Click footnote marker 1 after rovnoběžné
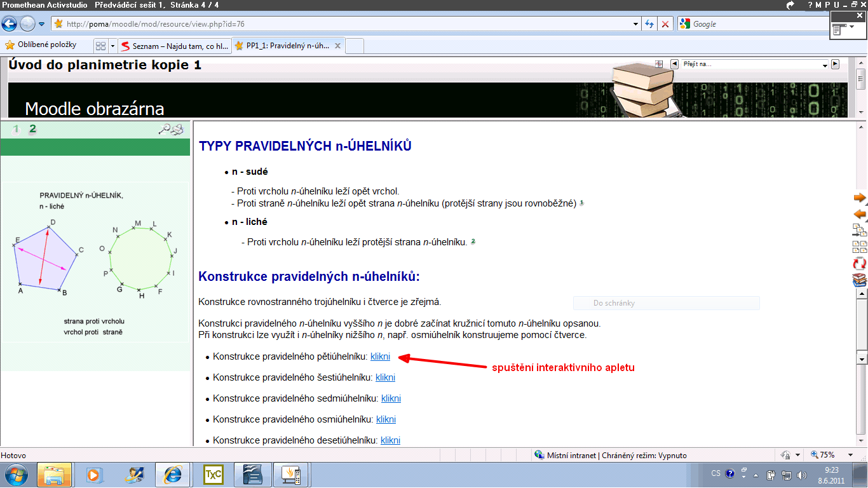Screen dimensions: 868x488 pyautogui.click(x=581, y=203)
